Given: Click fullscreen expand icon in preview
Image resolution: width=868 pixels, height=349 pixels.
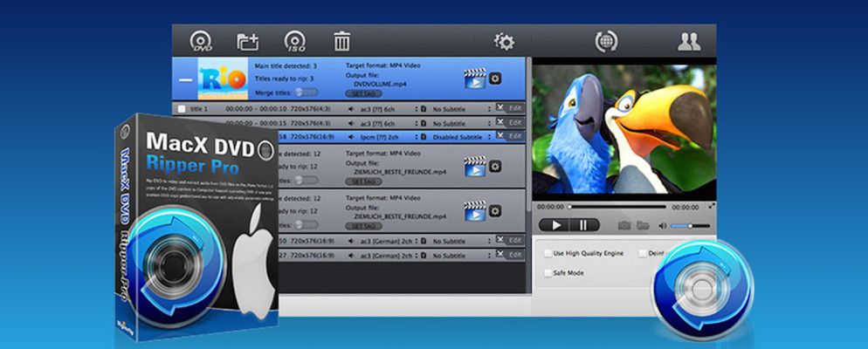Looking at the screenshot, I should 712,206.
